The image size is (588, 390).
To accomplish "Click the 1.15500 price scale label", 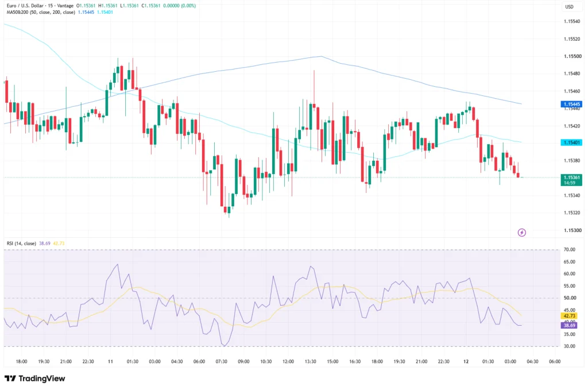I will (x=572, y=56).
